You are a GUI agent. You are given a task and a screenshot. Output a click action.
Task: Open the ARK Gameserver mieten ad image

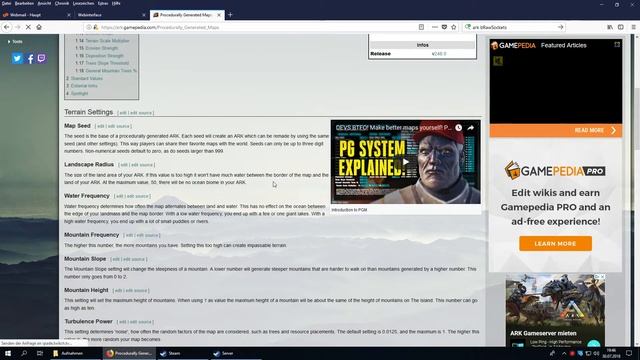coord(556,301)
